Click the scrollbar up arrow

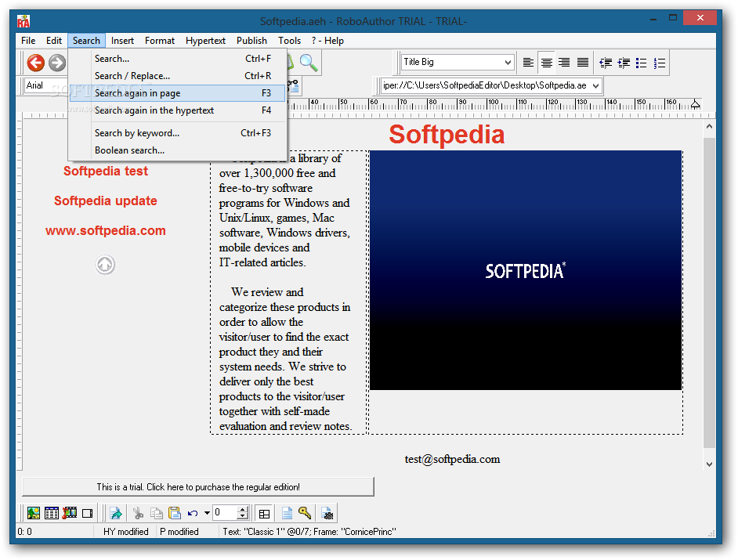pos(709,127)
